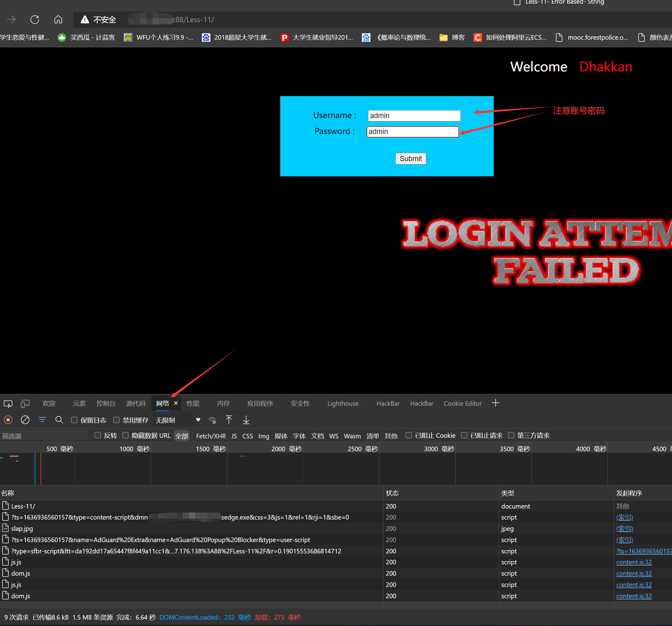Viewport: 672px width, 626px height.
Task: Switch to the 控制台 tab
Action: pyautogui.click(x=106, y=404)
